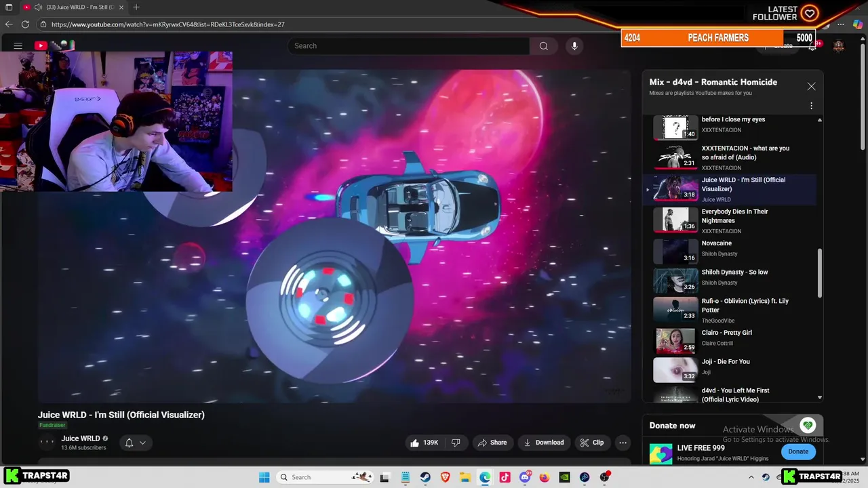Dislike the video with thumbs-down
Viewport: 868px width, 488px height.
(456, 443)
